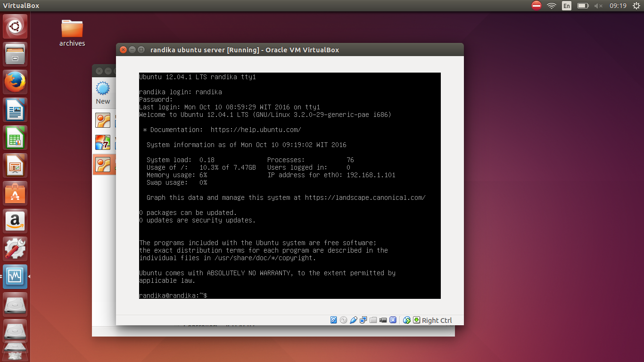Click the hard disk activity icon in VM status bar
Screen dimensions: 644x362
pyautogui.click(x=333, y=320)
